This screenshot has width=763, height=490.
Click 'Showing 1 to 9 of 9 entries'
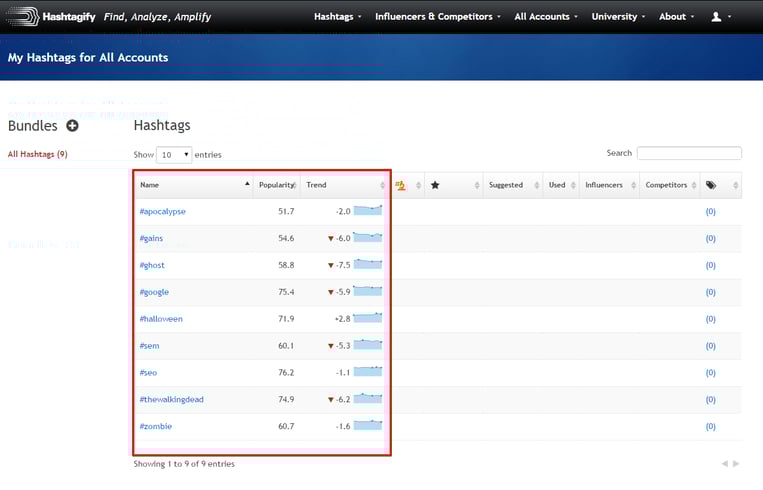click(184, 464)
